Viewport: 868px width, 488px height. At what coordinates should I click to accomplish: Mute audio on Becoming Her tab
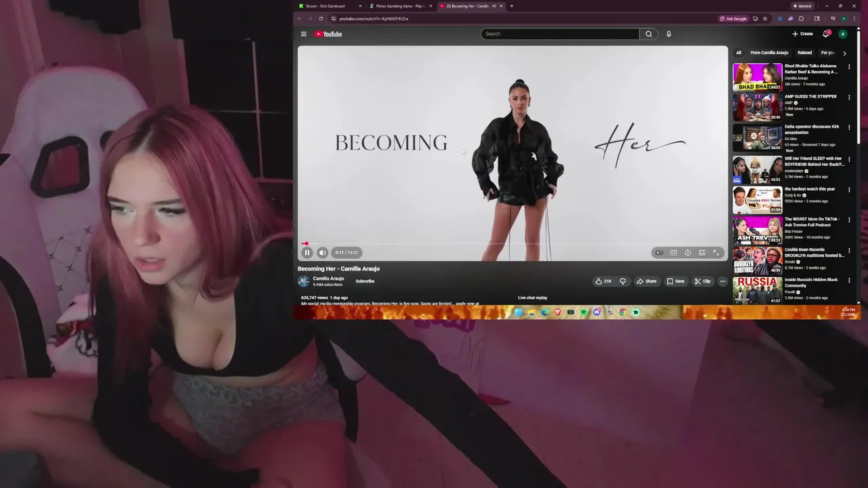494,6
